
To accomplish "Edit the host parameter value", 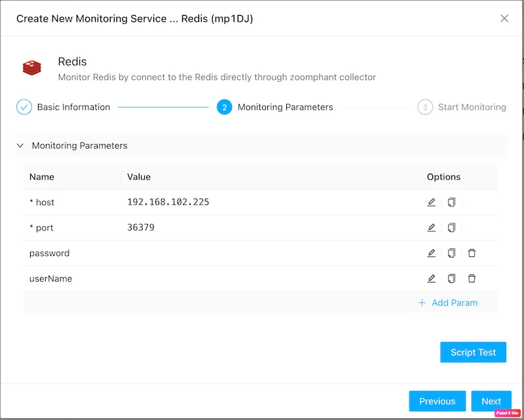I will click(x=432, y=202).
